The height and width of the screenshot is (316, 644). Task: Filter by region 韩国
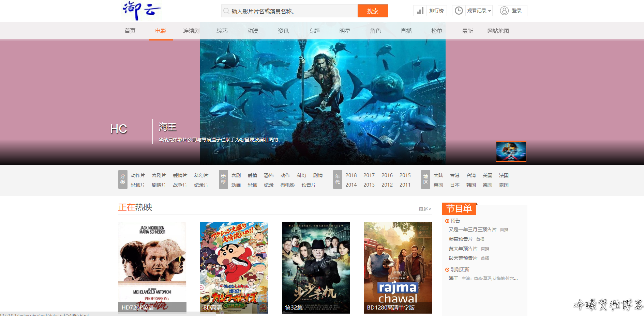tap(471, 185)
